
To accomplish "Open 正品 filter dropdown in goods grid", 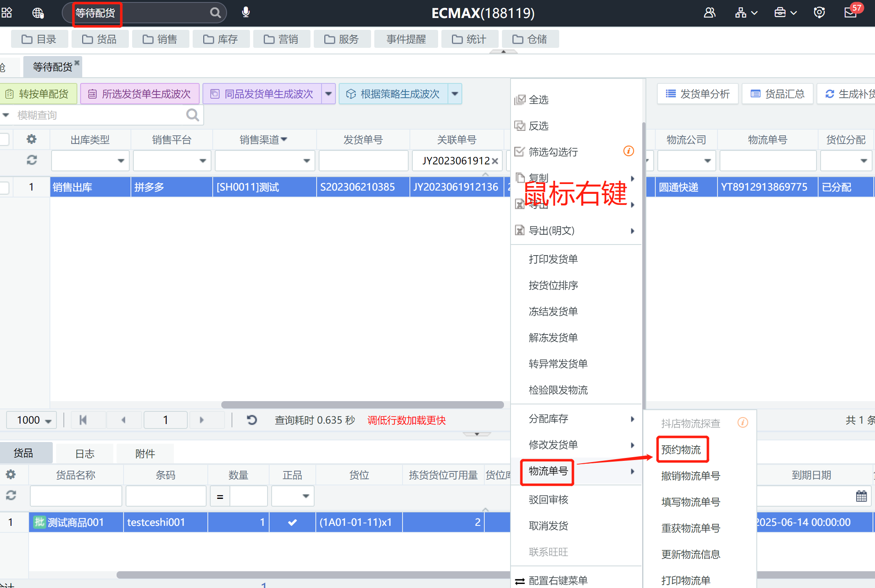I will tap(306, 496).
